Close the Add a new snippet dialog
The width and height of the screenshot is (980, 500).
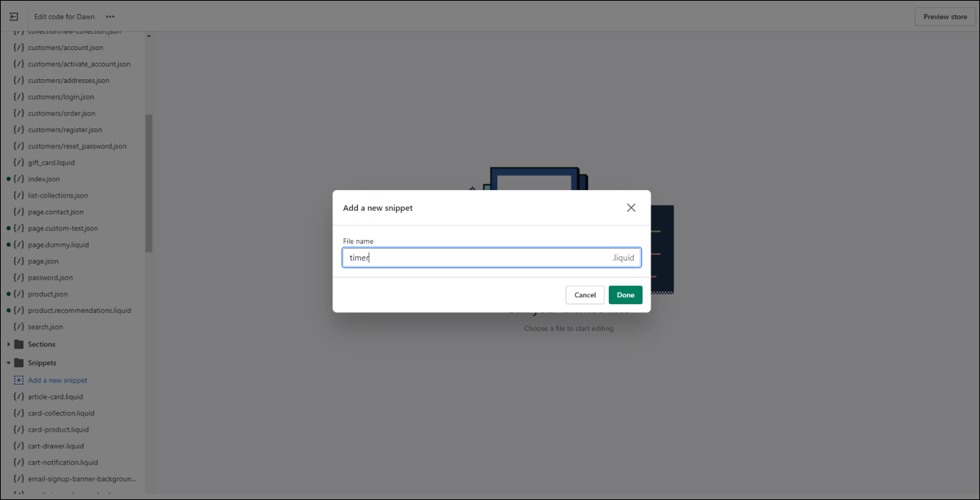tap(631, 208)
